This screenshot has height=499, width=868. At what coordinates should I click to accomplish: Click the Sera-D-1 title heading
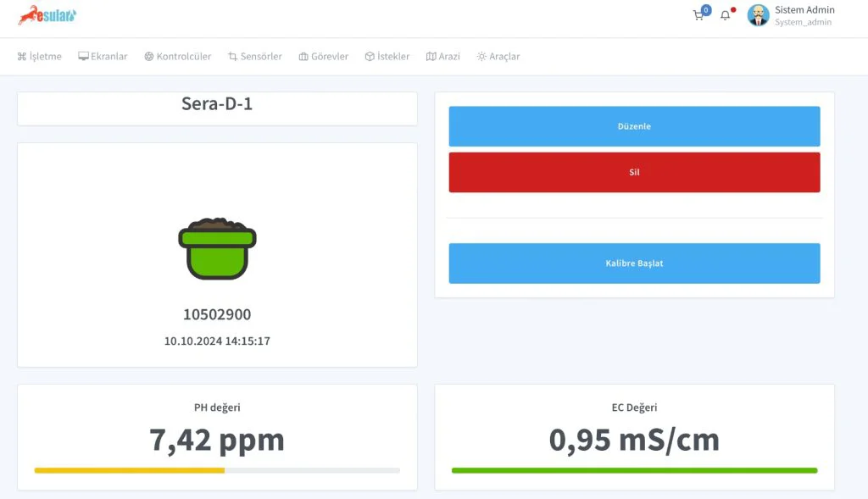coord(217,104)
